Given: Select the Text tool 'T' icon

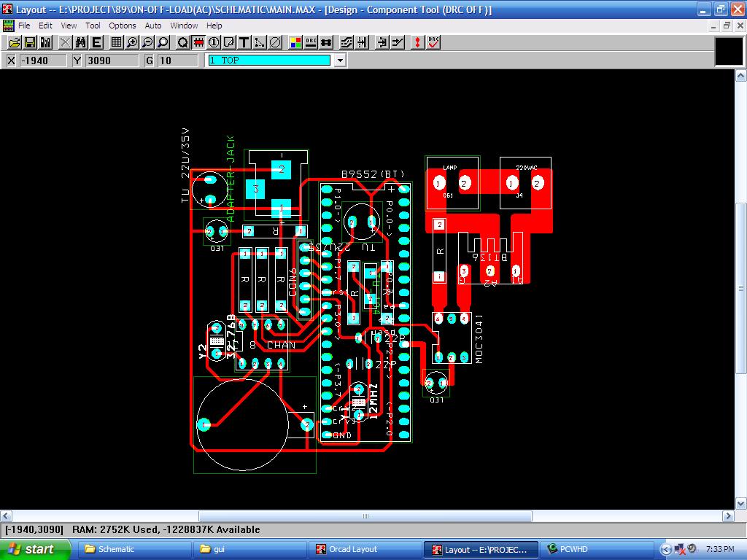Looking at the screenshot, I should [x=244, y=43].
